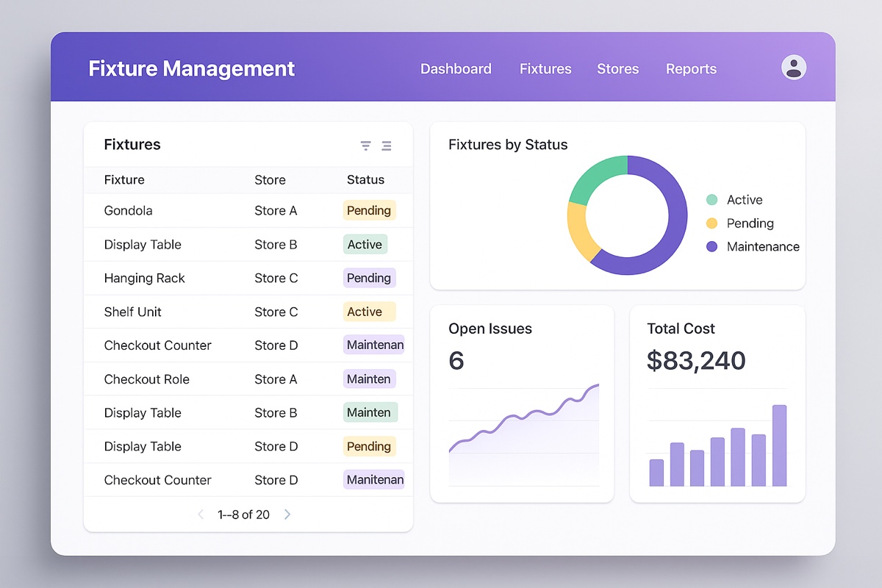Image resolution: width=882 pixels, height=588 pixels.
Task: Click the Dashboard navigation link
Action: pos(456,68)
